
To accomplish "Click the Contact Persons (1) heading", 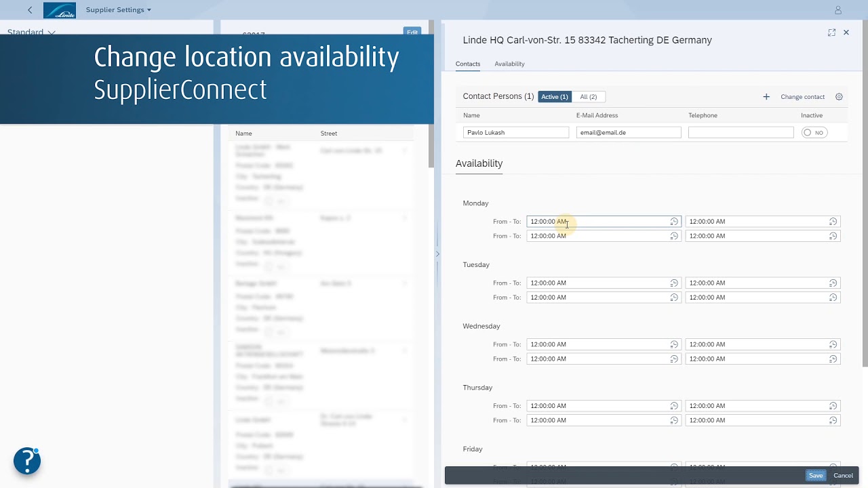I will coord(498,96).
